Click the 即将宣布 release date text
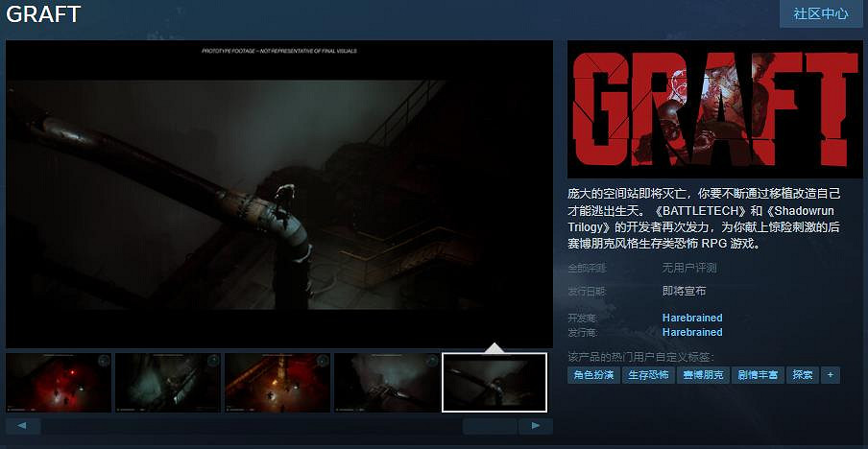This screenshot has width=868, height=449. click(685, 291)
